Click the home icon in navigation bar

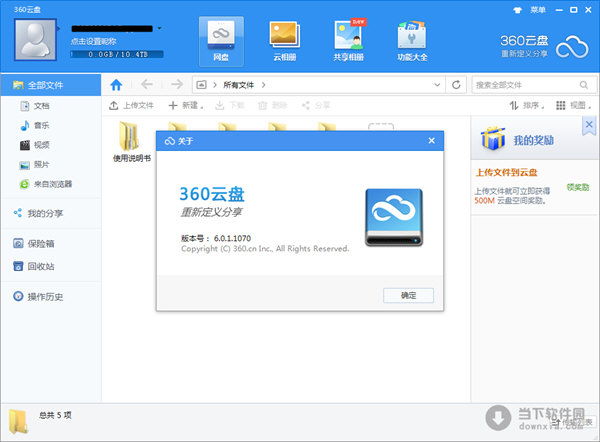[x=116, y=85]
